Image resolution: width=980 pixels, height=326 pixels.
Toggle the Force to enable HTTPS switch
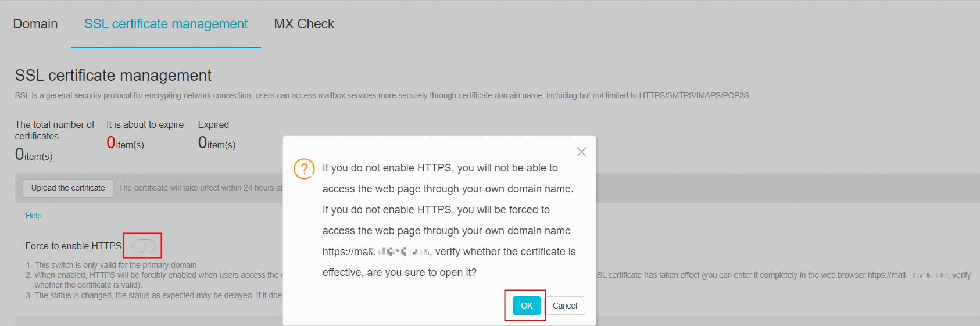pyautogui.click(x=143, y=246)
